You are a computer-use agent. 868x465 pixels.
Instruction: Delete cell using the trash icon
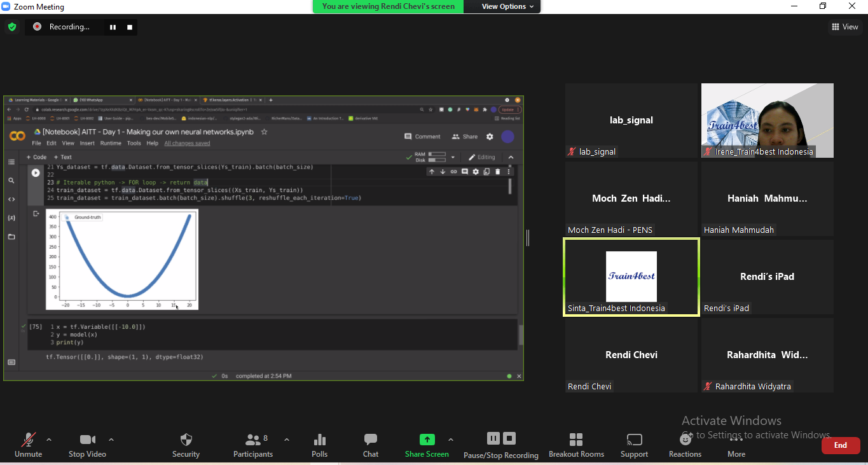[x=498, y=172]
